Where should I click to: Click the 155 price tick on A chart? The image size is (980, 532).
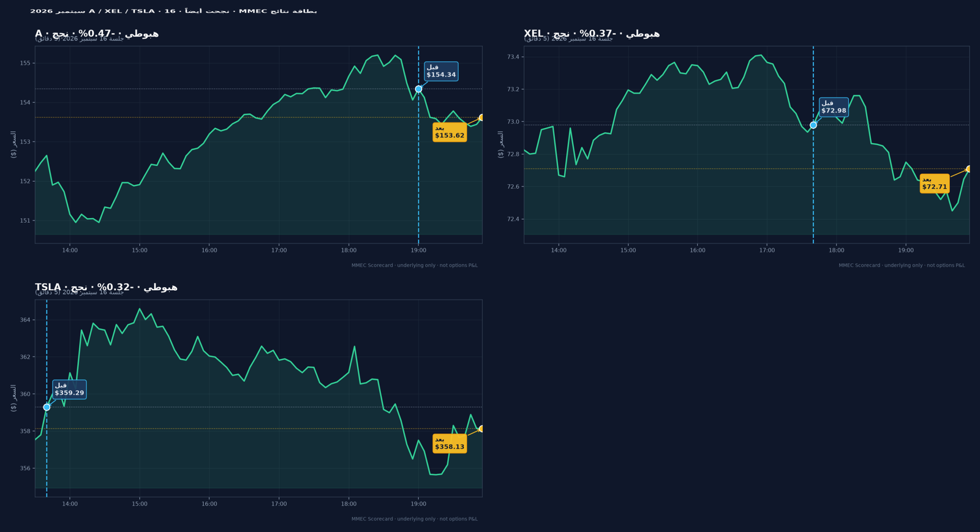pyautogui.click(x=25, y=63)
